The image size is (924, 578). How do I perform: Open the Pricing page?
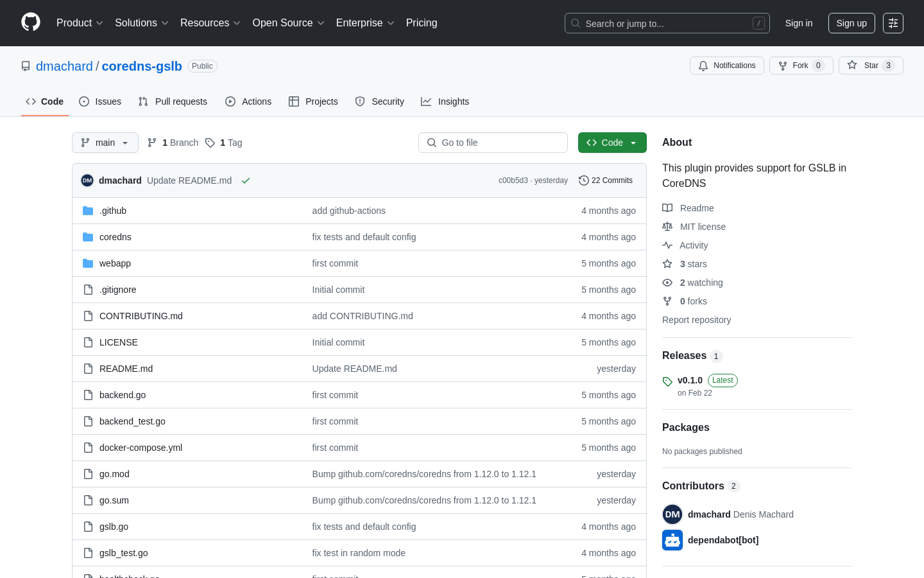pos(422,23)
